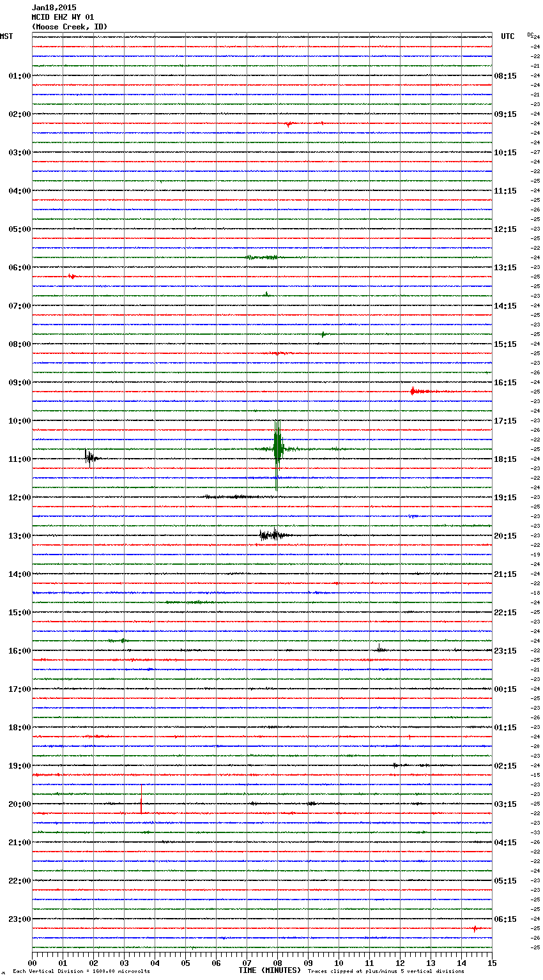The width and height of the screenshot is (543, 980).
Task: Click the 04:00 MST time label
Action: (19, 191)
